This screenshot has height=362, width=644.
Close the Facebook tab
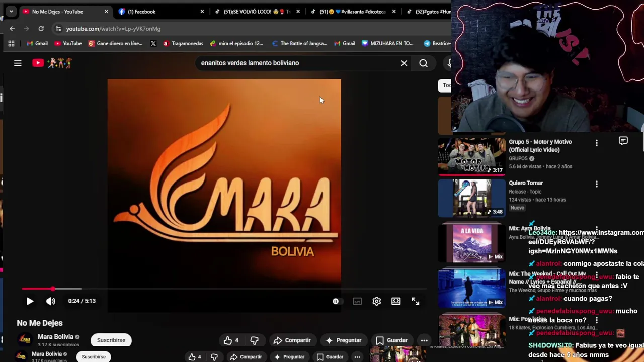coord(202,12)
